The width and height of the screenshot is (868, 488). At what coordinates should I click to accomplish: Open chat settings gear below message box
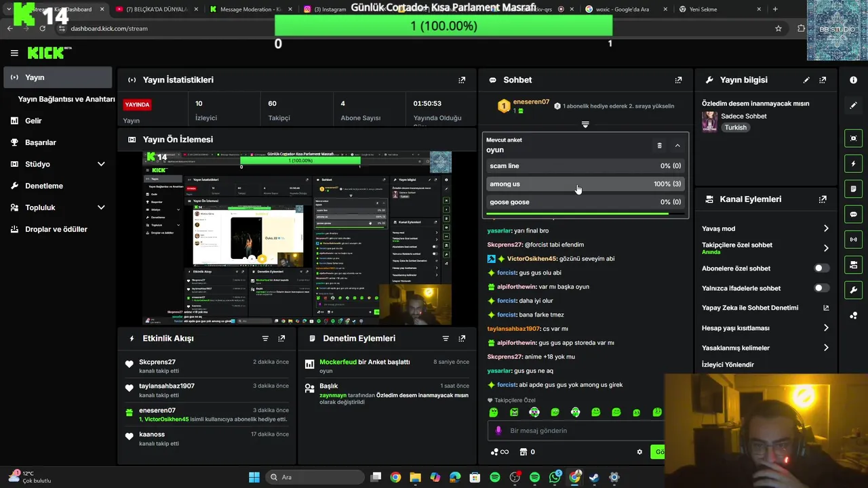[x=639, y=452]
